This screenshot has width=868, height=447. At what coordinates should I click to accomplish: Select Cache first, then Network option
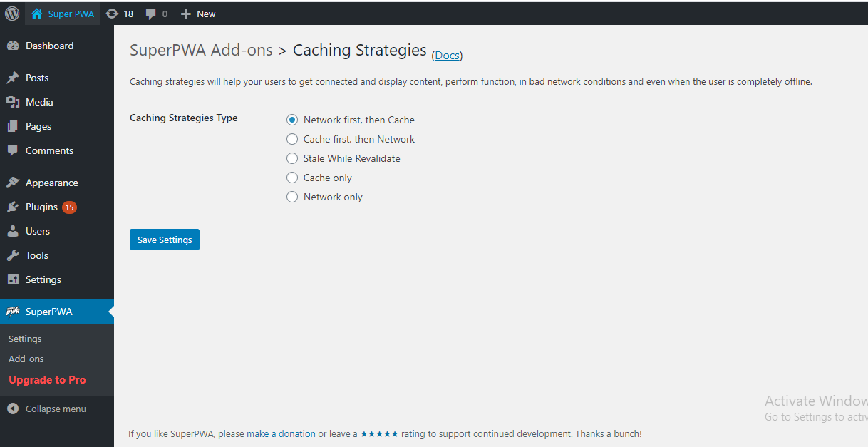(292, 139)
